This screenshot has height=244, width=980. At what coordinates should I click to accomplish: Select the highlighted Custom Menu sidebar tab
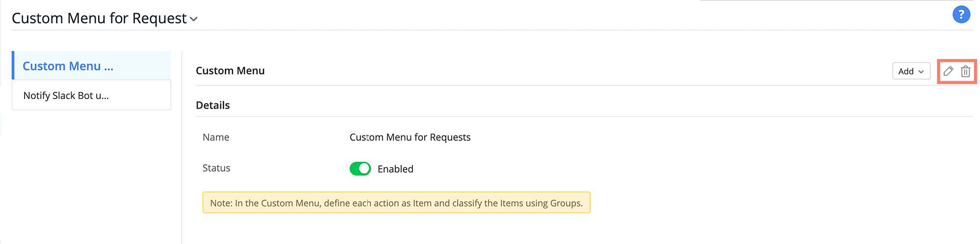68,66
